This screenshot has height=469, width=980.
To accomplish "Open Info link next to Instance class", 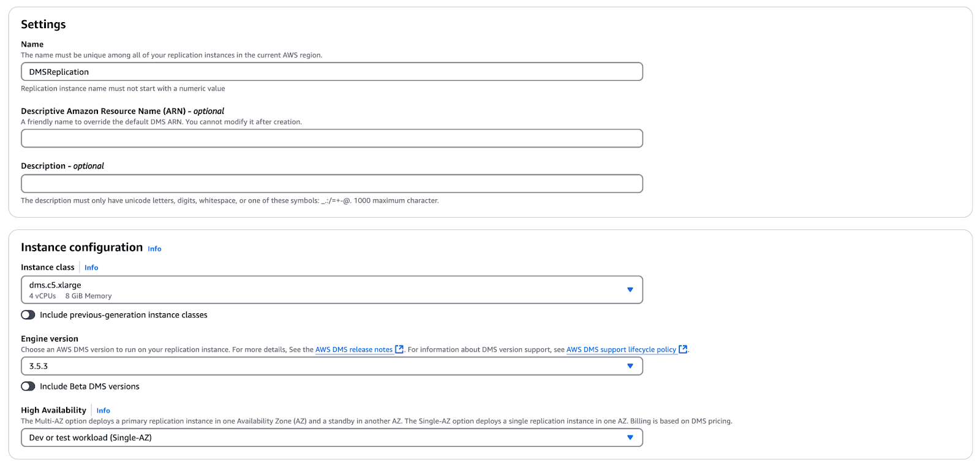I will [91, 268].
